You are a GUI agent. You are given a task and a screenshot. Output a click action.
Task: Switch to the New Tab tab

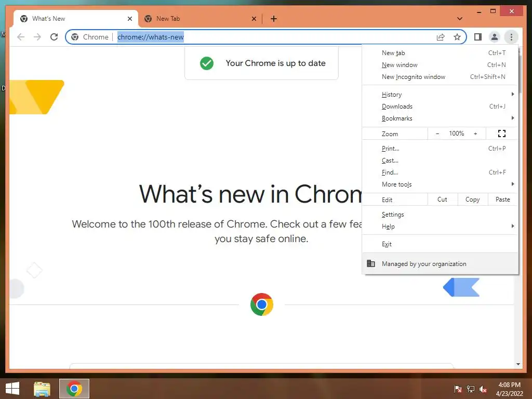coord(200,19)
